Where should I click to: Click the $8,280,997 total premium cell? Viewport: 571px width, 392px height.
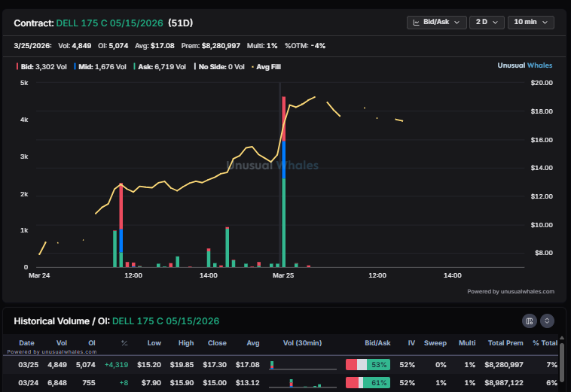point(504,364)
